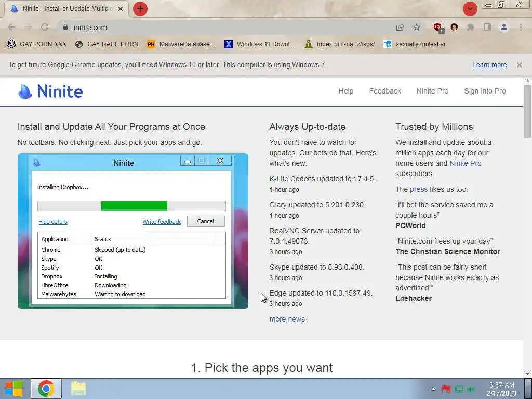Click the Edge updated to 110.0.1587.49 text
This screenshot has height=399, width=532.
(321, 293)
